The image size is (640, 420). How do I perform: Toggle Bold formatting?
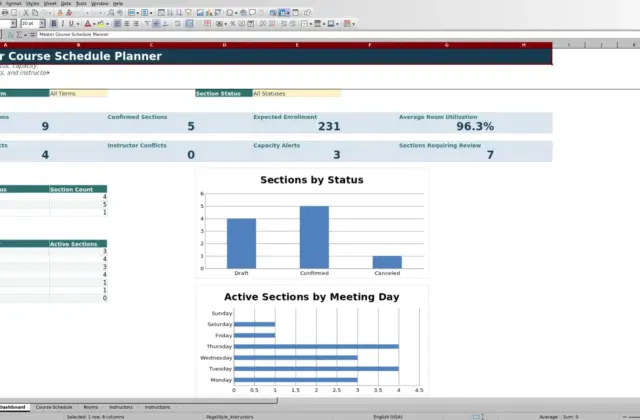(x=53, y=24)
